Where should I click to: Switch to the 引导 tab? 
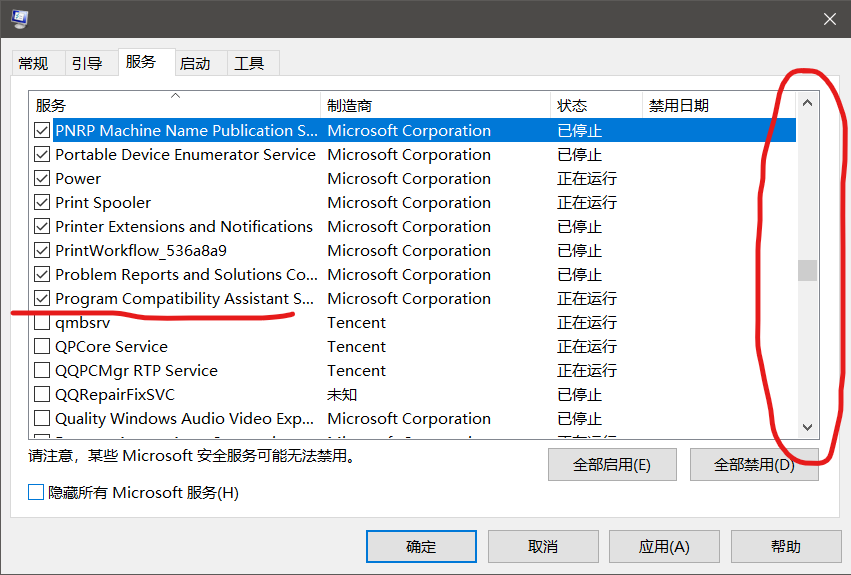(87, 64)
